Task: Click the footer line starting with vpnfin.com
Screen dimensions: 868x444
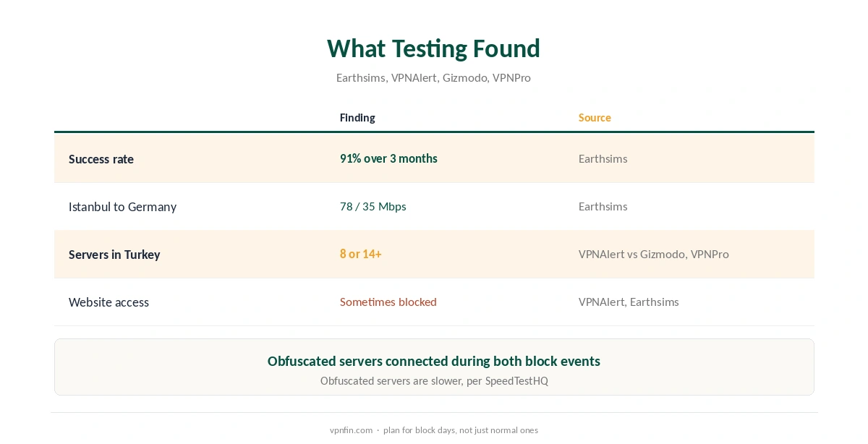Action: 433,430
